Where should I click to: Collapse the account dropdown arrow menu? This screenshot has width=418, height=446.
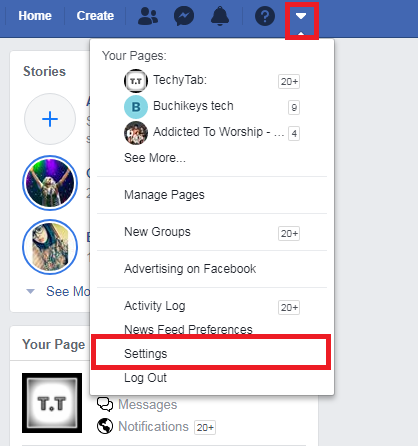point(301,16)
